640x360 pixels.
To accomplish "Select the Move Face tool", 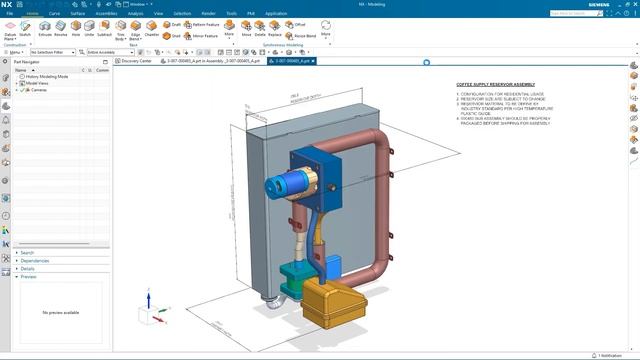I will [x=246, y=29].
